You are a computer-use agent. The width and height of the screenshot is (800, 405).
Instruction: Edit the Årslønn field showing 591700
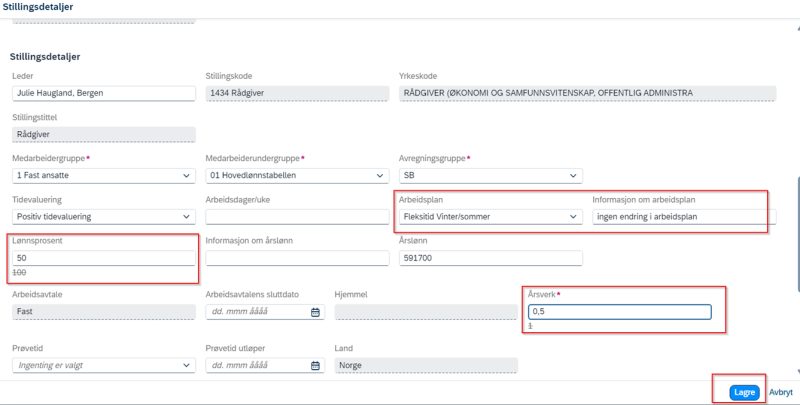pos(490,258)
